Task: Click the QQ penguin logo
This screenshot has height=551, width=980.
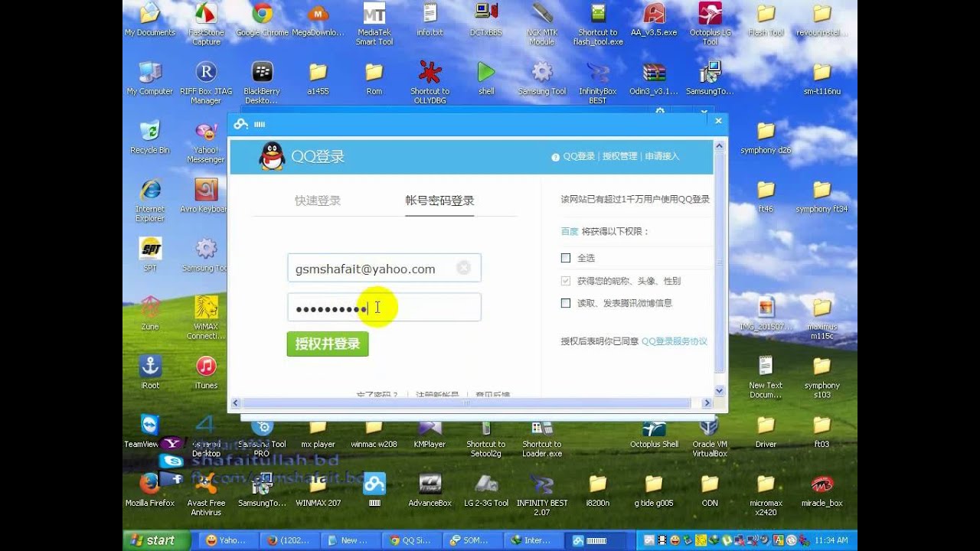Action: pos(272,156)
